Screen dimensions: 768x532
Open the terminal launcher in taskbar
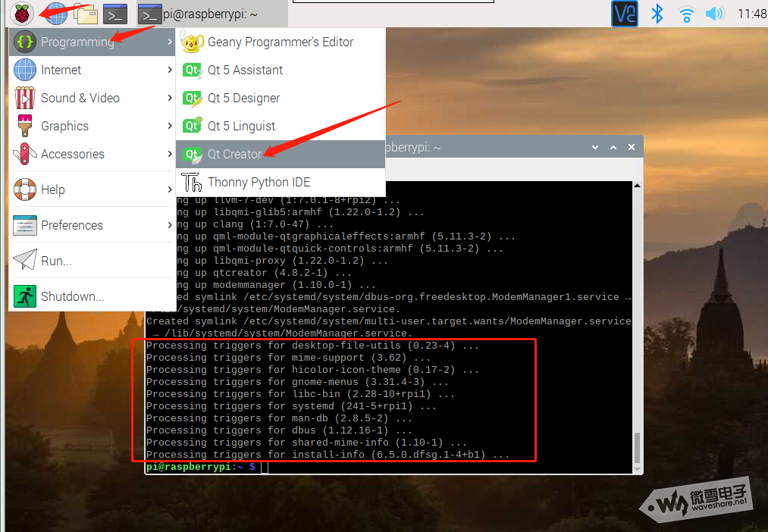click(115, 14)
